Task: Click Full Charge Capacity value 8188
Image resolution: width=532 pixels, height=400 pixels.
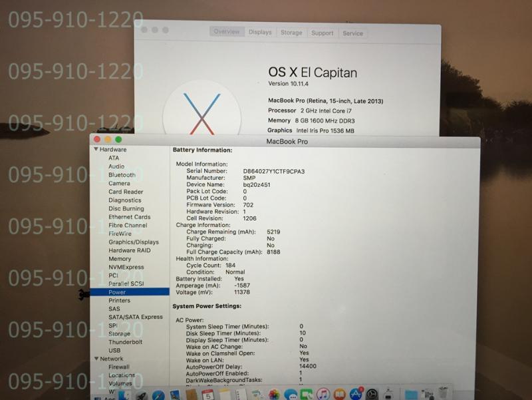Action: tap(273, 252)
